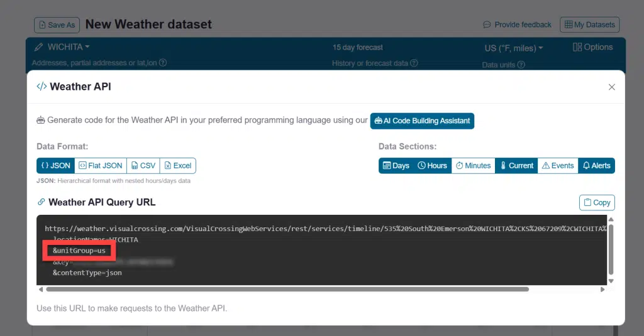
Task: Click help icon next to Addresses hint
Action: click(x=163, y=63)
